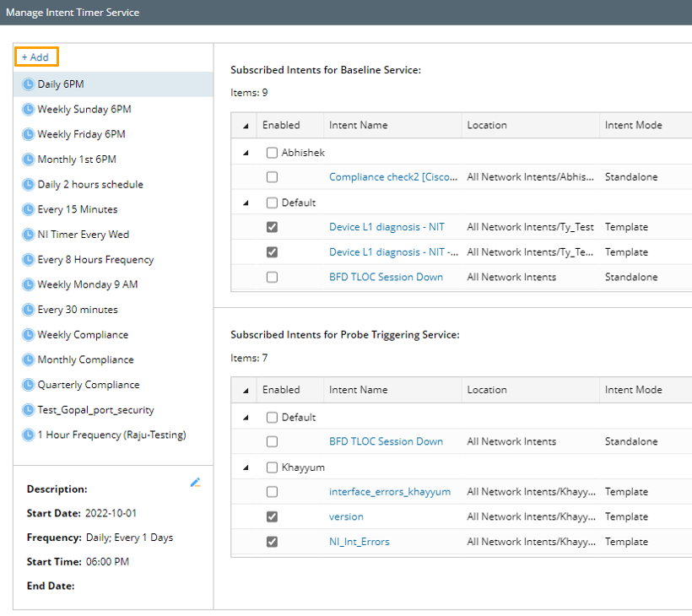The height and width of the screenshot is (616, 692).
Task: Click the clock icon next to Every 15 Minutes
Action: click(x=28, y=209)
